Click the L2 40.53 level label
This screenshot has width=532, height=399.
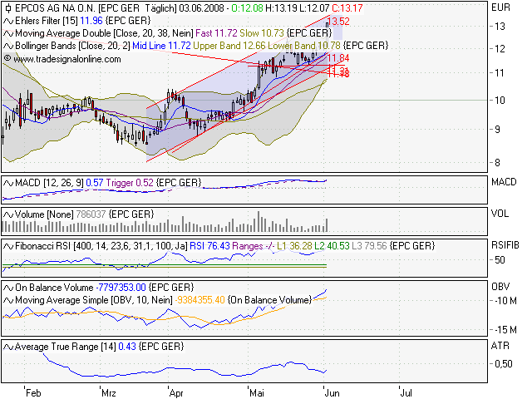[332, 246]
